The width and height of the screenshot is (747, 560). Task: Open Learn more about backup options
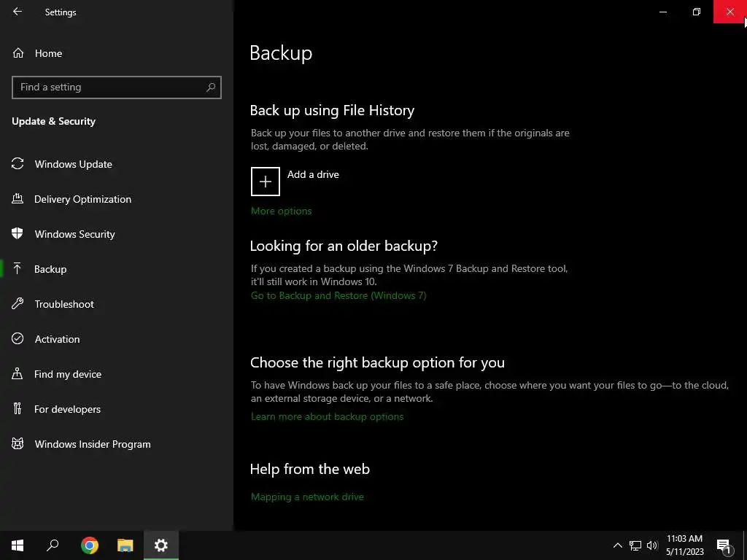328,416
